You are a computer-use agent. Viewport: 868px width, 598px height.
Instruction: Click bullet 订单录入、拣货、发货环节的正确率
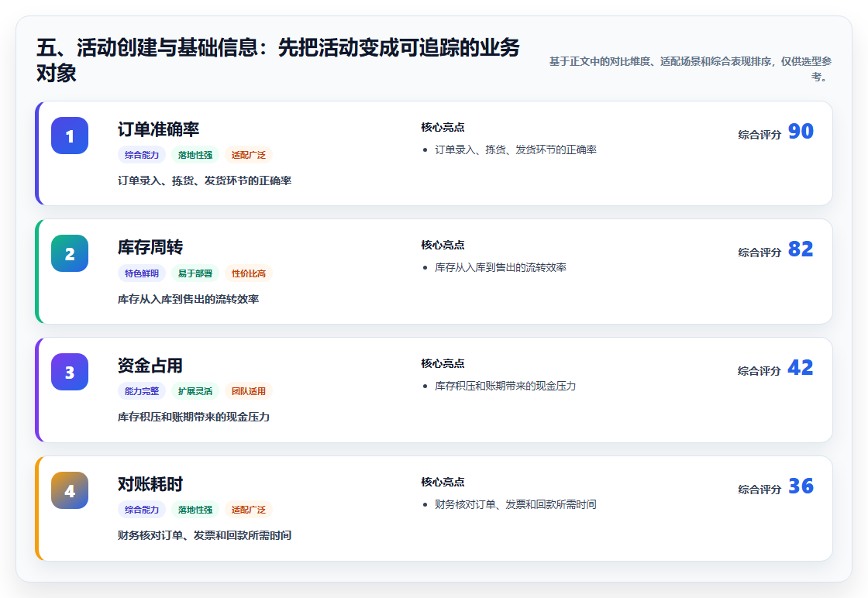coord(515,149)
